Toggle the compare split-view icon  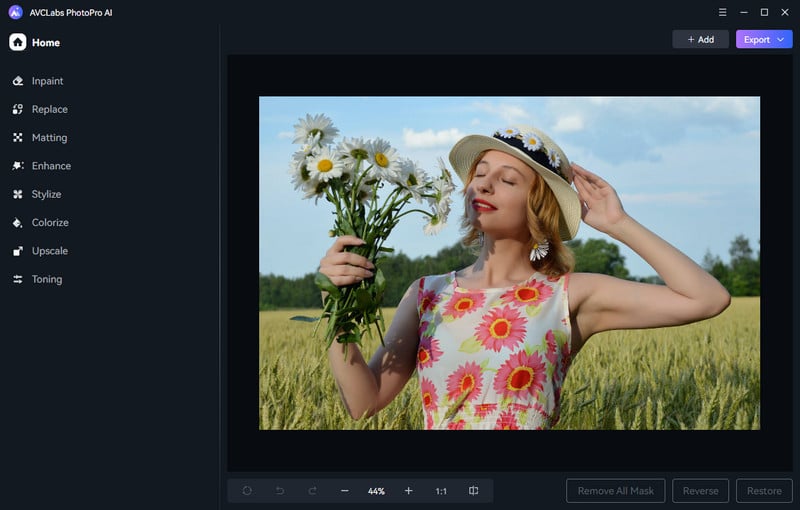(473, 491)
